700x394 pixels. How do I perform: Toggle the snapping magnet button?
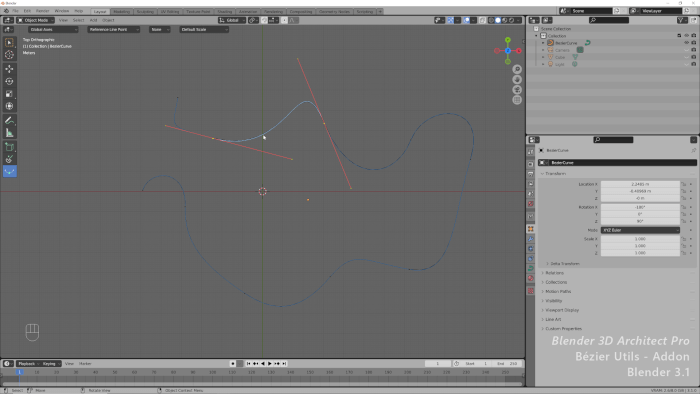(264, 20)
